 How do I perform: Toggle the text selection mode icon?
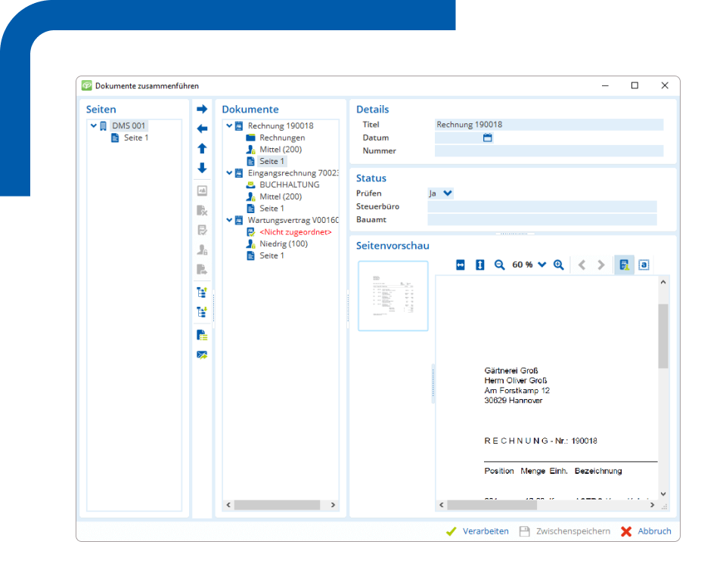click(644, 265)
